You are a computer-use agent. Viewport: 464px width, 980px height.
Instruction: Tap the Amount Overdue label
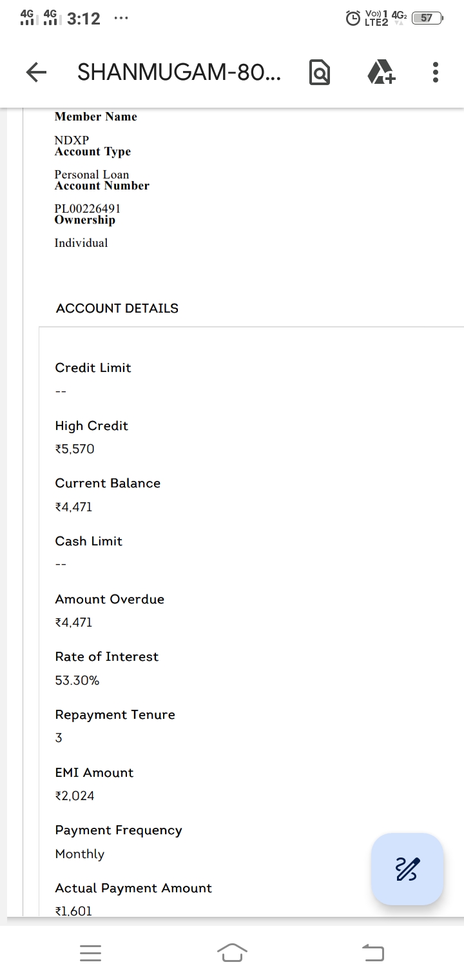coord(110,599)
